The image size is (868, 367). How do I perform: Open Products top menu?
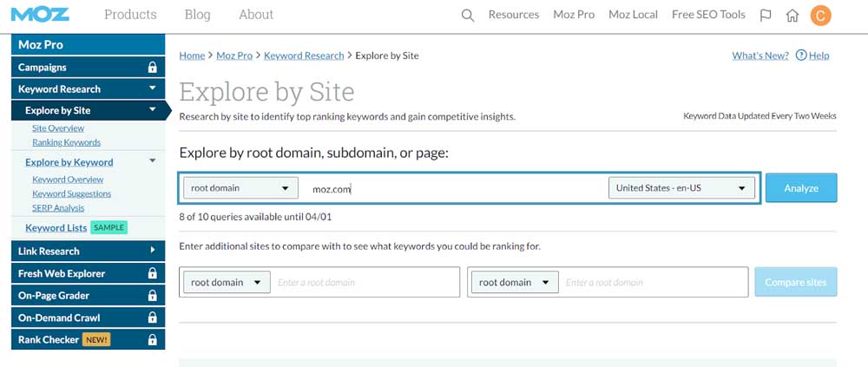pyautogui.click(x=131, y=15)
